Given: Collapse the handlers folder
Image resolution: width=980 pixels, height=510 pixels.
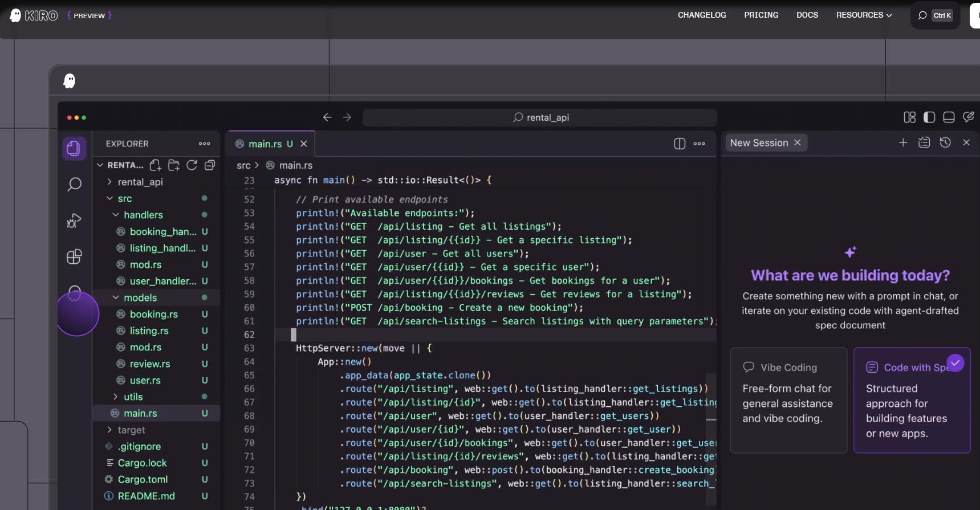Looking at the screenshot, I should tap(143, 215).
